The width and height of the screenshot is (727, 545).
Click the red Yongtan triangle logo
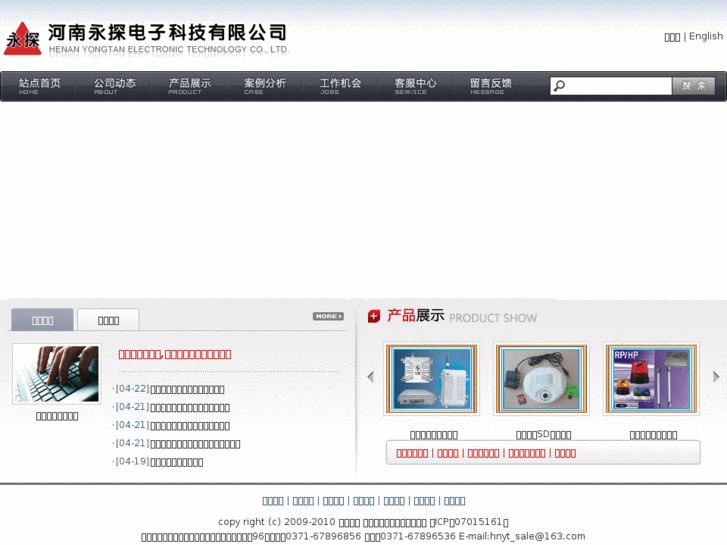click(x=23, y=39)
